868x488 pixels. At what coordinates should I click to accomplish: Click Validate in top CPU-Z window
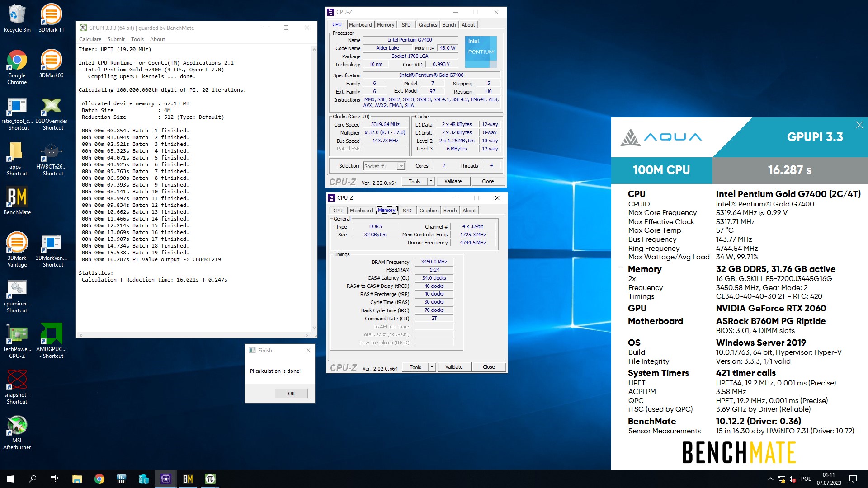(x=453, y=181)
